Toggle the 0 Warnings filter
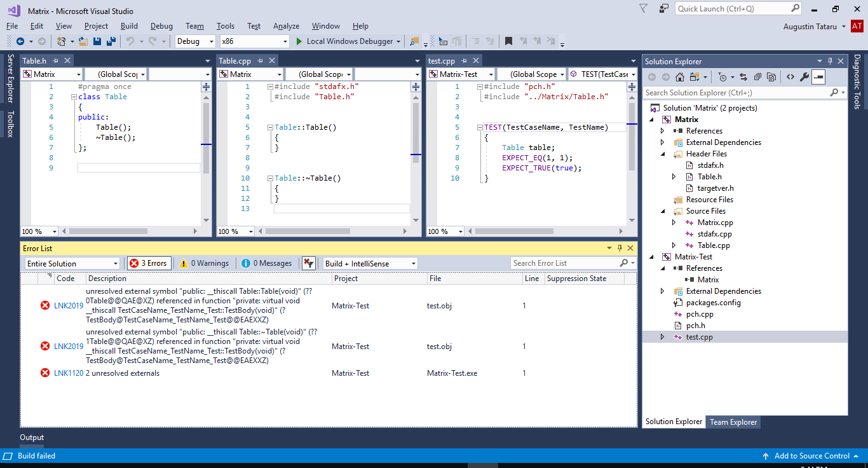This screenshot has height=468, width=868. (x=203, y=263)
